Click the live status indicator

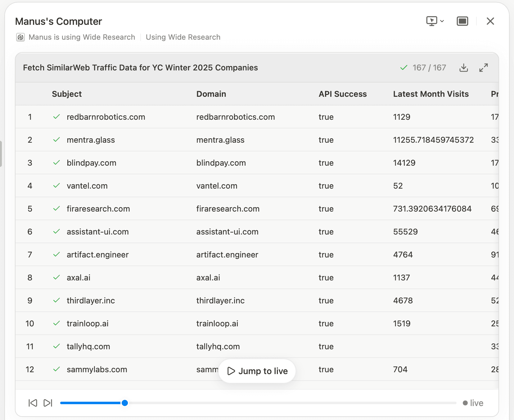tap(473, 403)
